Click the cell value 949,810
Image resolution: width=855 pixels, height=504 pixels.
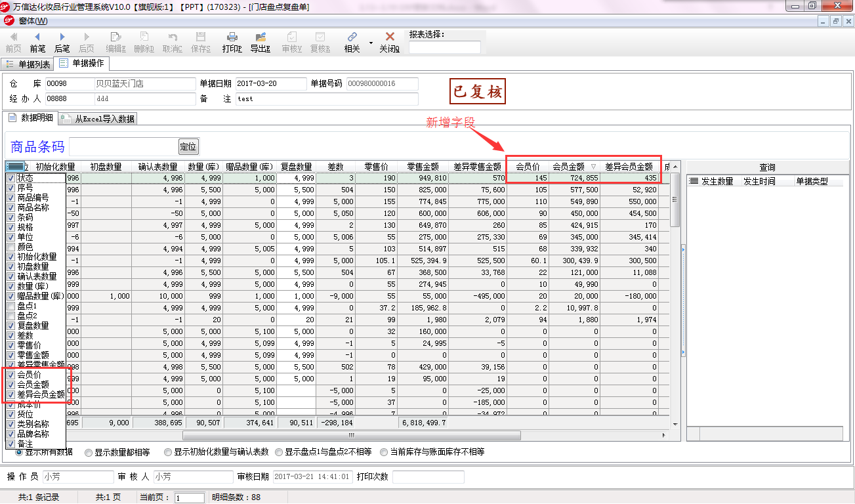click(430, 178)
